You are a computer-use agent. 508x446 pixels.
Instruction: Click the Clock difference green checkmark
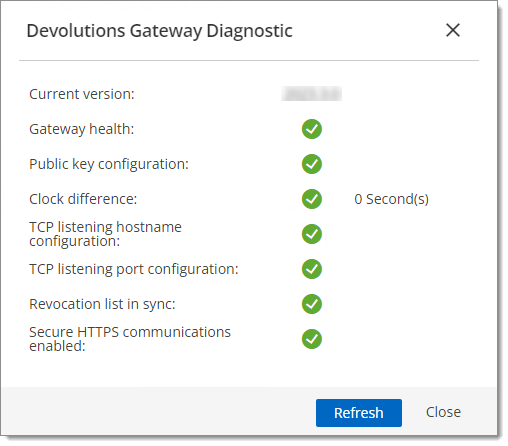click(312, 199)
